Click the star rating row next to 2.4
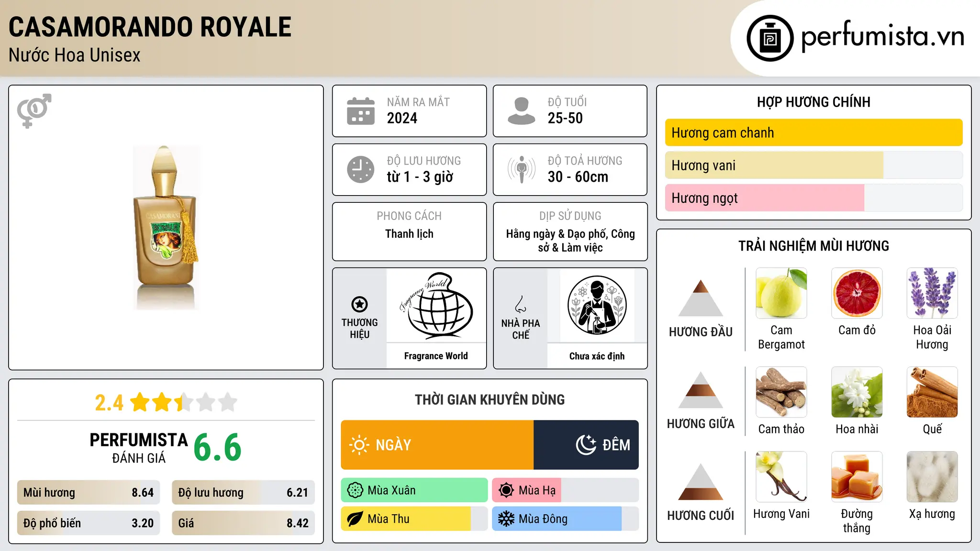The height and width of the screenshot is (551, 980). 184,402
